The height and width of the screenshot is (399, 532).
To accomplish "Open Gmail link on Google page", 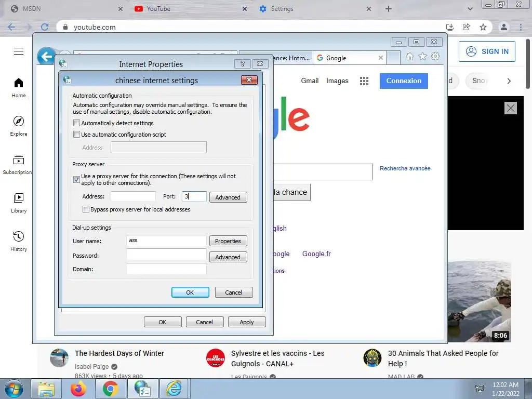I will coord(310,81).
